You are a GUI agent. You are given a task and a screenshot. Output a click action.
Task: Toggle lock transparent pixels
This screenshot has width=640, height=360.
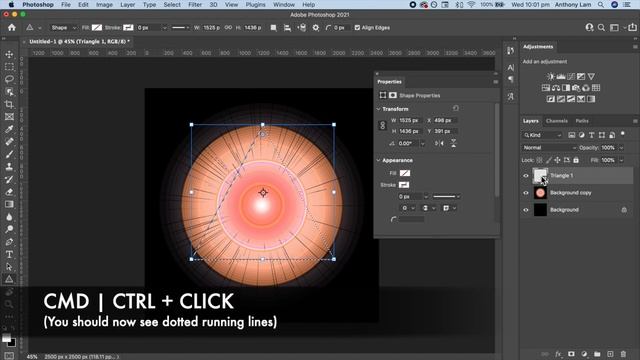pyautogui.click(x=540, y=160)
